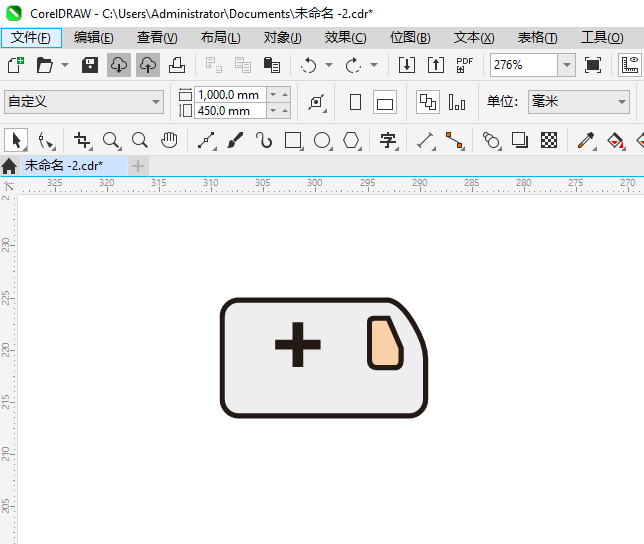The image size is (644, 544).
Task: Open the 编辑(E) menu
Action: [x=94, y=38]
